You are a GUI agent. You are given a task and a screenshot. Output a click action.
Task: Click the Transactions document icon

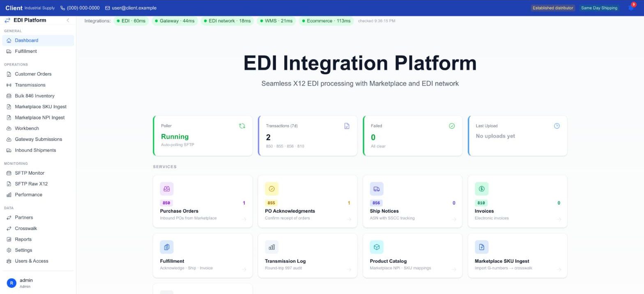pyautogui.click(x=347, y=126)
